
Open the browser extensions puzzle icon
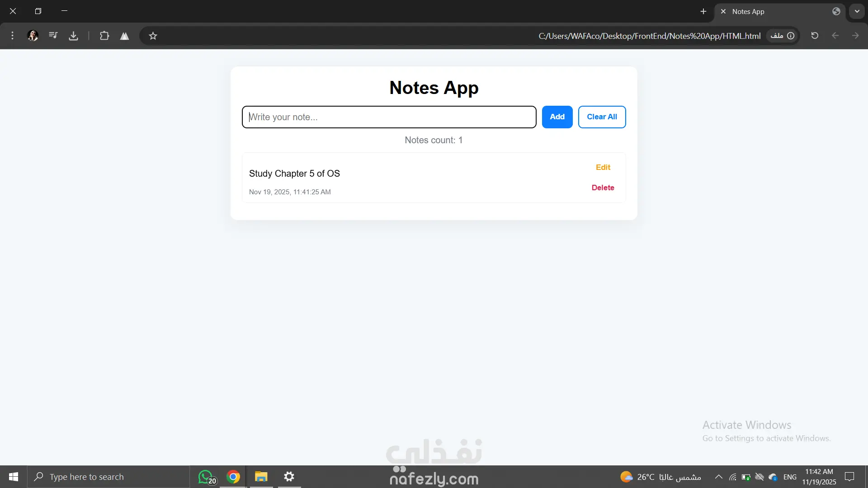point(104,36)
